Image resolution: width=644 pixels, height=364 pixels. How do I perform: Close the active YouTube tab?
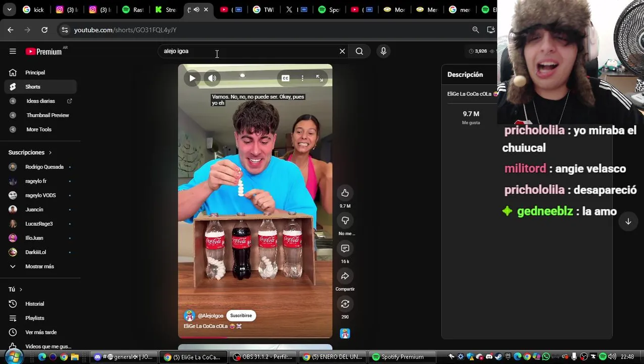click(x=206, y=10)
